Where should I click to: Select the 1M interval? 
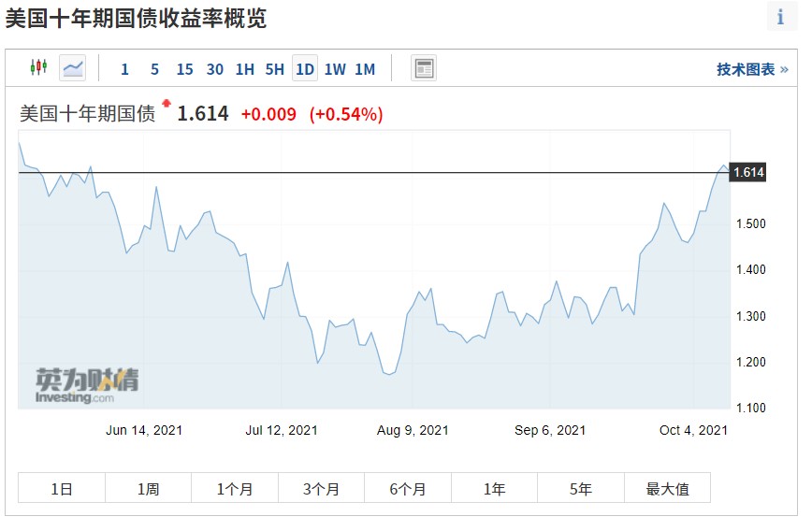tap(365, 69)
